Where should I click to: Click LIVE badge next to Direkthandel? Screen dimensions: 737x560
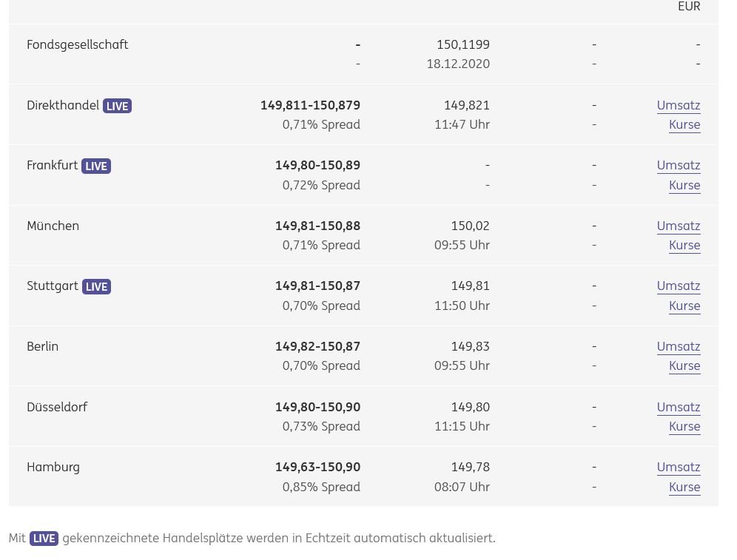117,106
